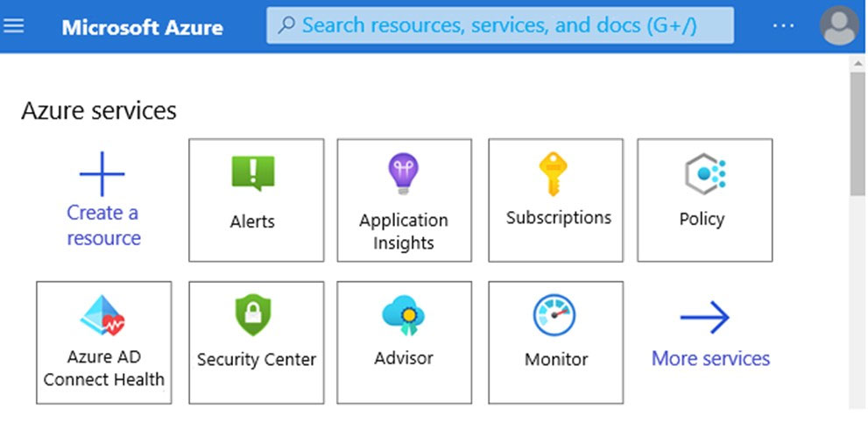
Task: Click the Microsoft Azure home title
Action: [142, 27]
